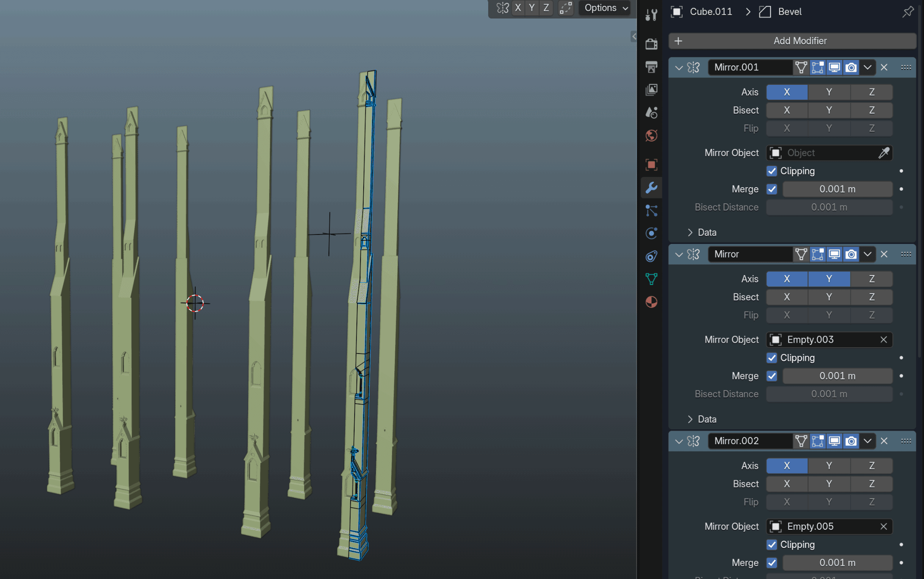
Task: Clear Empty.005 mirror object
Action: tap(883, 526)
